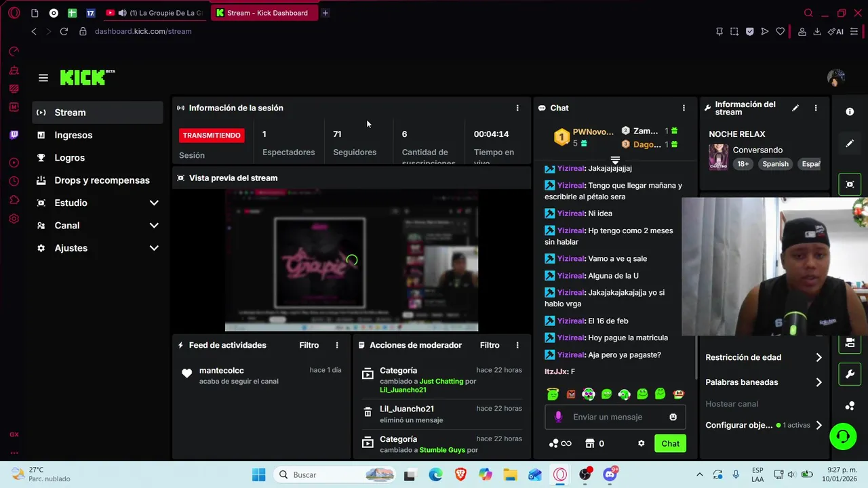Click the Spanish language tag
Viewport: 868px width, 488px height.
[x=775, y=163]
